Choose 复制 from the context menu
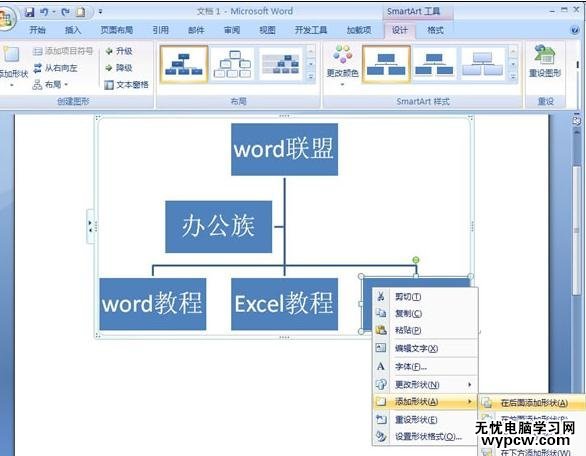Viewport: 586px width, 456px height. point(425,313)
